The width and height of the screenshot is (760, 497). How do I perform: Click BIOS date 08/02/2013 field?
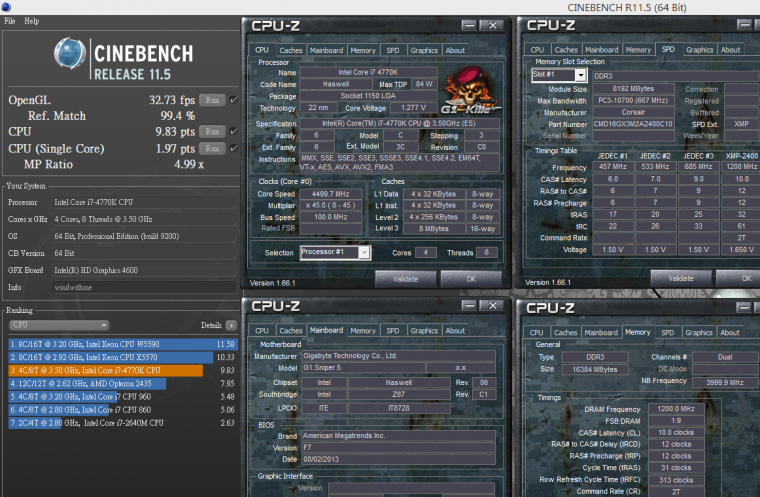[x=398, y=459]
